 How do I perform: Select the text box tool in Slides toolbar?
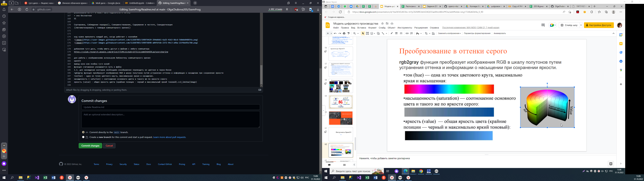coord(367,34)
